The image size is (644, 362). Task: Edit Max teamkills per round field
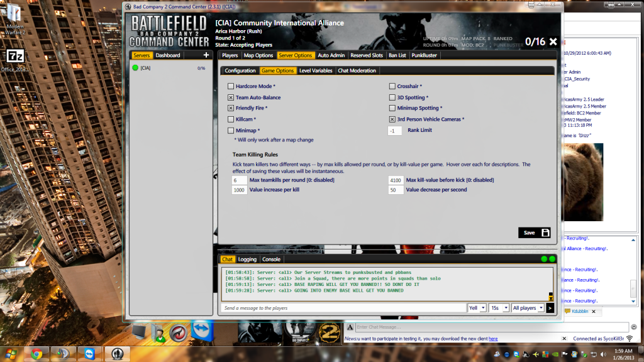point(239,180)
